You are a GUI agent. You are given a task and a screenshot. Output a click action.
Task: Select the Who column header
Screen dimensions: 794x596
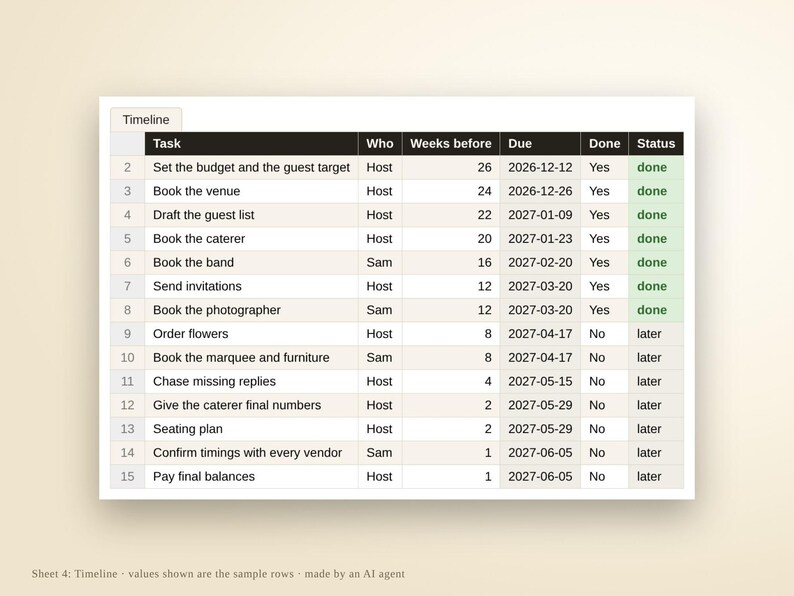[380, 144]
